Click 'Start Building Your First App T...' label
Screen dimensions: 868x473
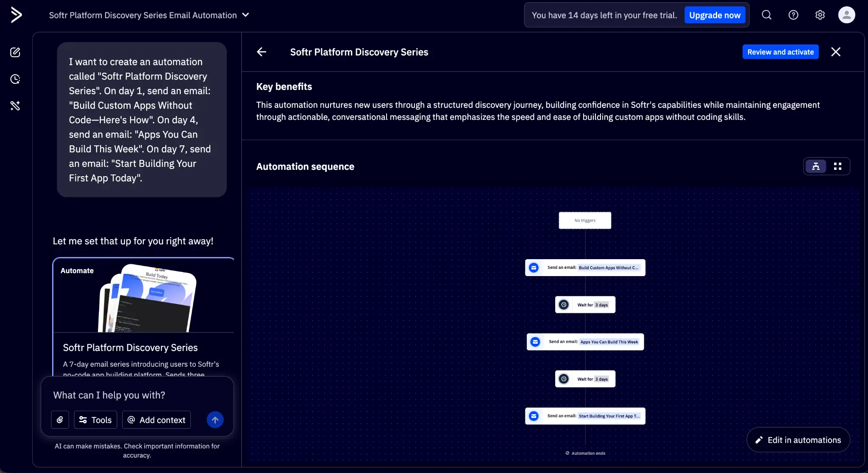[609, 416]
